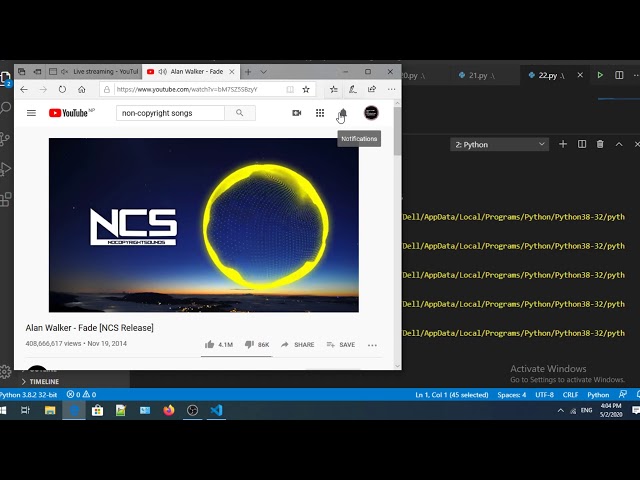640x480 pixels.
Task: Click the browser back arrow
Action: tap(24, 89)
